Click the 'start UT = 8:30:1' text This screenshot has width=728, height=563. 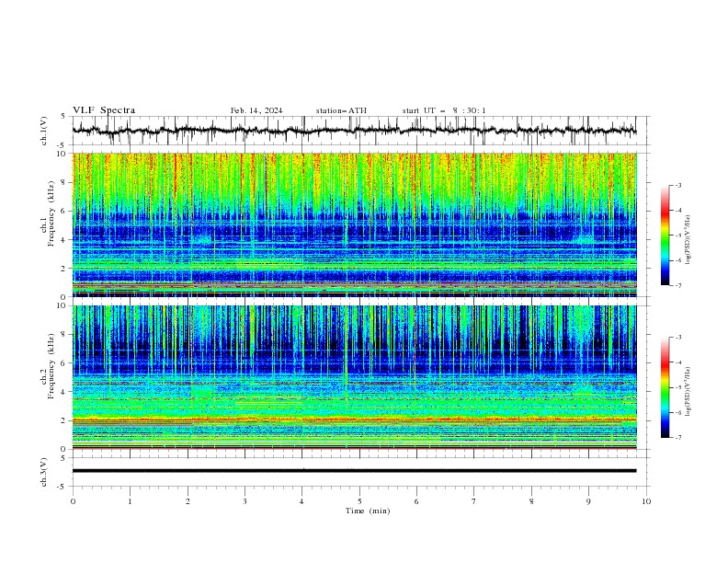[x=444, y=110]
